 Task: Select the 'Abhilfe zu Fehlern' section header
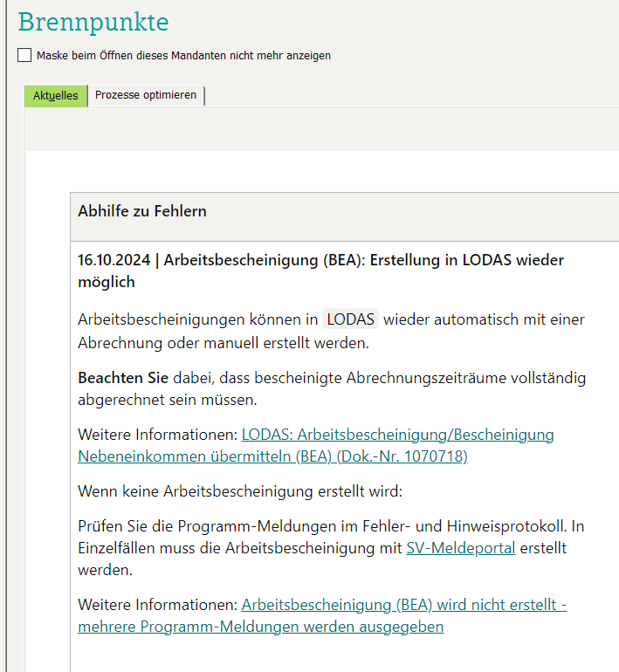142,211
